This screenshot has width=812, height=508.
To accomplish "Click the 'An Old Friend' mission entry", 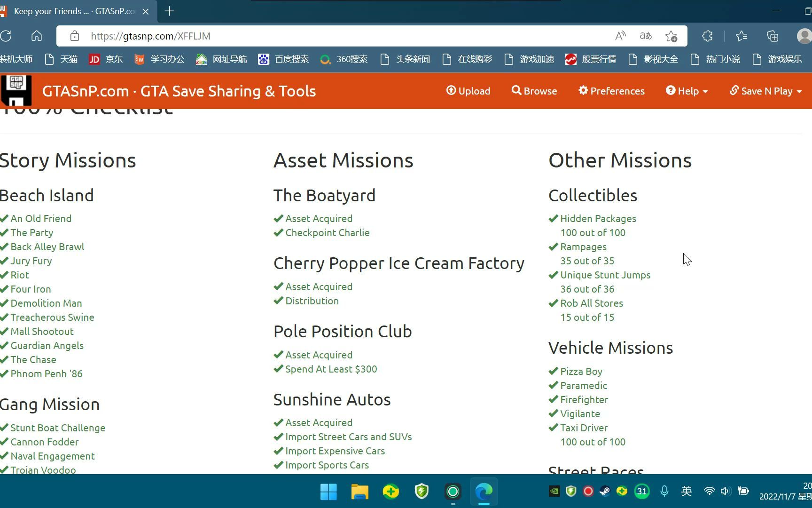I will point(41,218).
